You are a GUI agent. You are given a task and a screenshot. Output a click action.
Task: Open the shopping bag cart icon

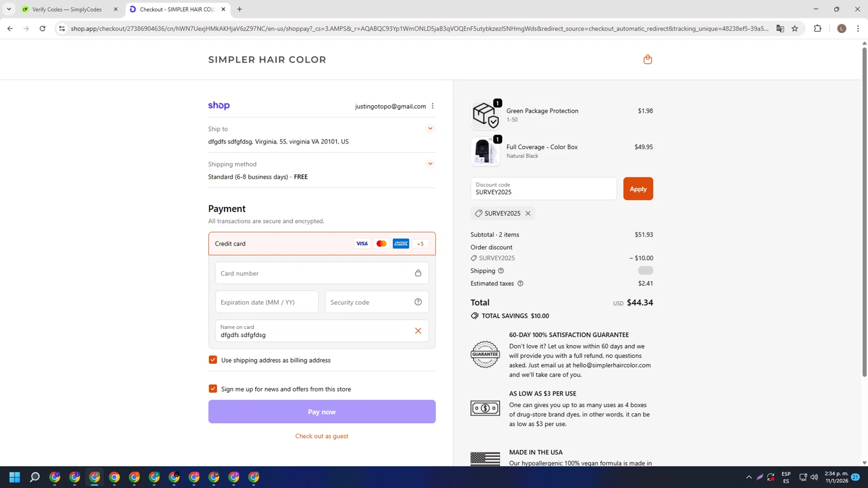pos(648,60)
